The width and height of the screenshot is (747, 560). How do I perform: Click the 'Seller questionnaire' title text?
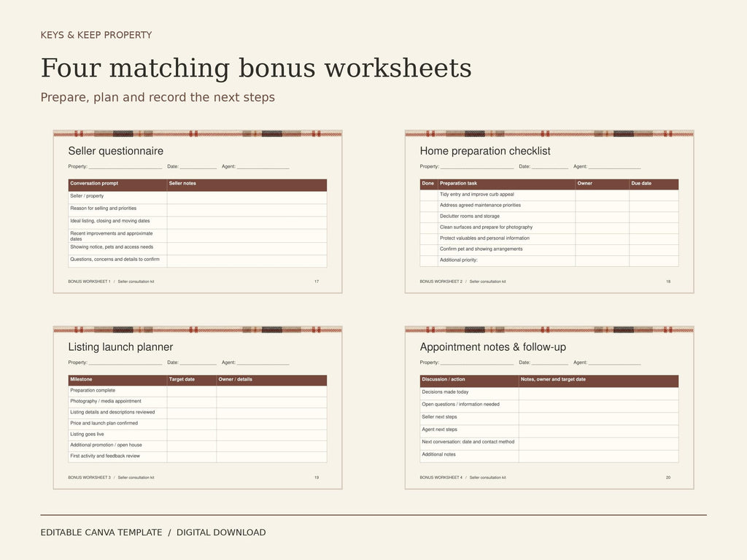[x=116, y=151]
